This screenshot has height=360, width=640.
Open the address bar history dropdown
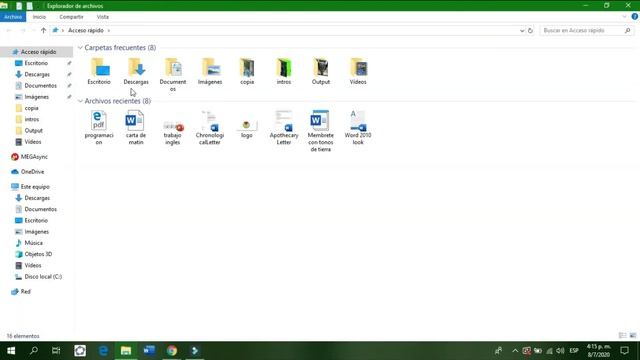[x=522, y=31]
